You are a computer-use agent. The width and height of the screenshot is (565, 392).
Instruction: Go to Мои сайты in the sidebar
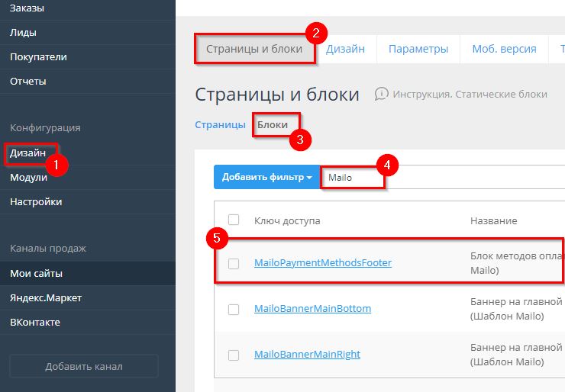[36, 273]
